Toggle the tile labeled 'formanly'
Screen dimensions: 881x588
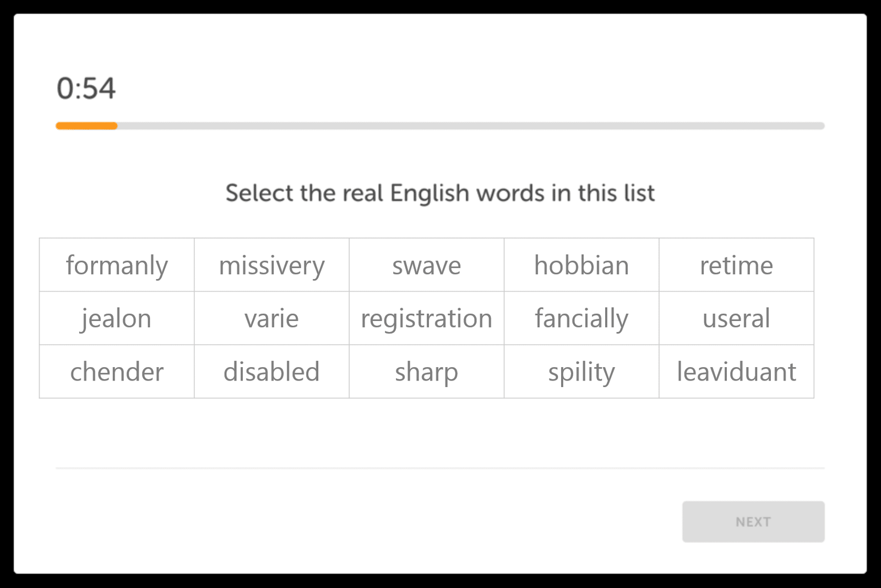point(116,265)
